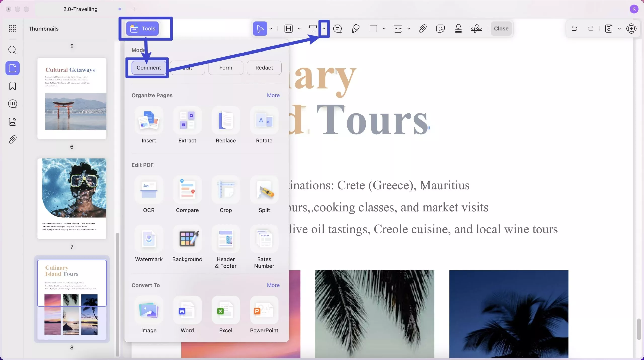The width and height of the screenshot is (644, 360).
Task: Open page 6 Cultural Getaways thumbnail
Action: pyautogui.click(x=72, y=98)
